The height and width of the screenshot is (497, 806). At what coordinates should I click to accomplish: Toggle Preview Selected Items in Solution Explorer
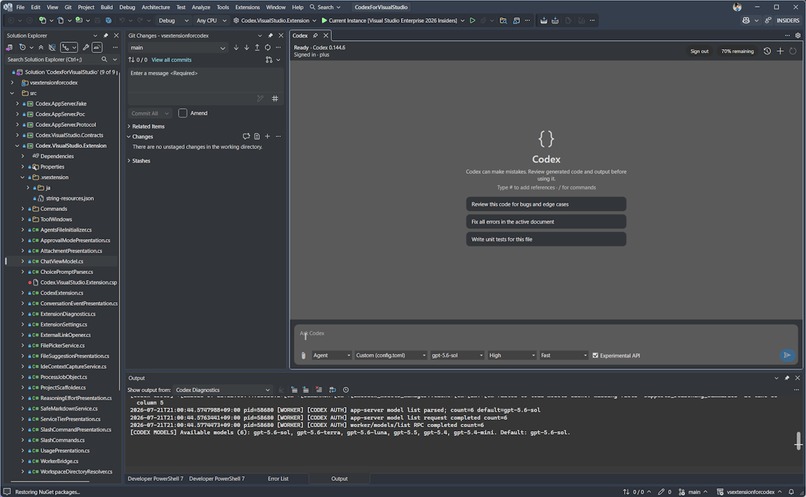pos(97,47)
